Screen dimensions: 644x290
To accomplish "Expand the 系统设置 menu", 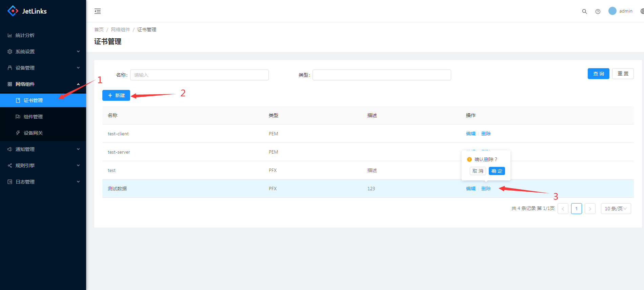I will click(43, 52).
